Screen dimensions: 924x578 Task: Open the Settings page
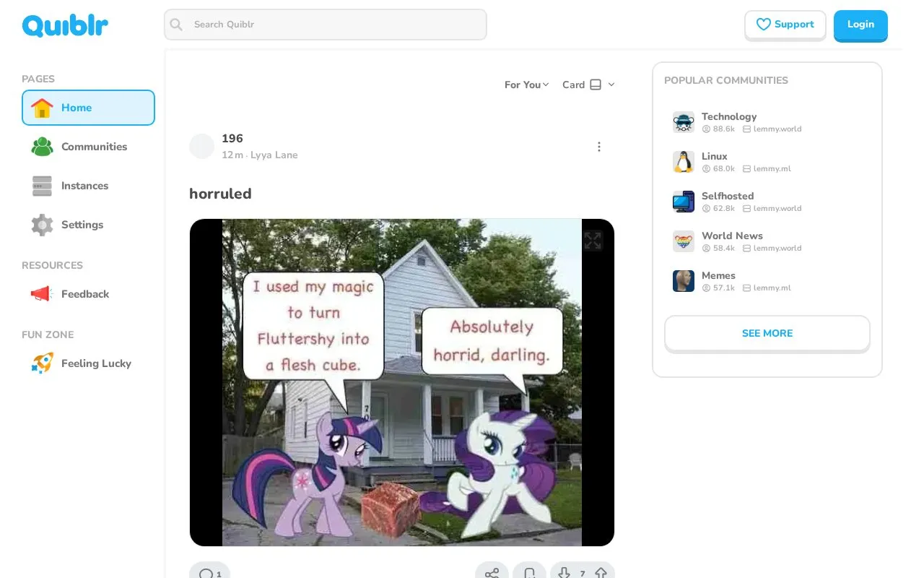(x=88, y=225)
